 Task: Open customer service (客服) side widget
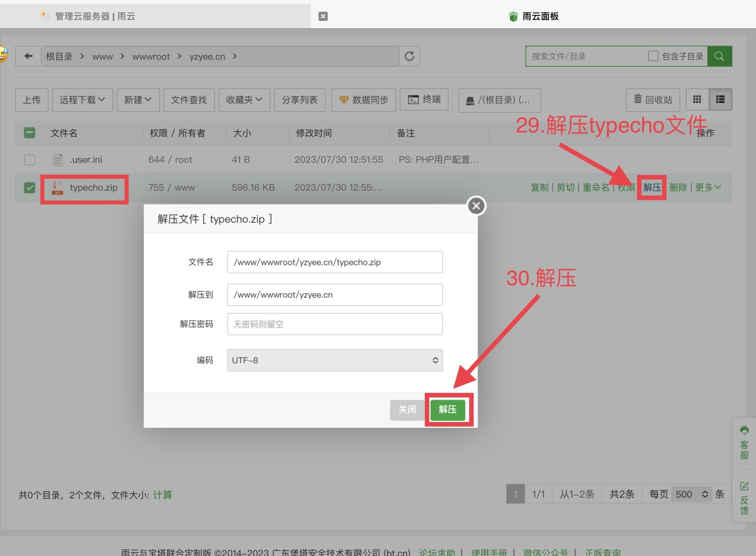pyautogui.click(x=744, y=443)
